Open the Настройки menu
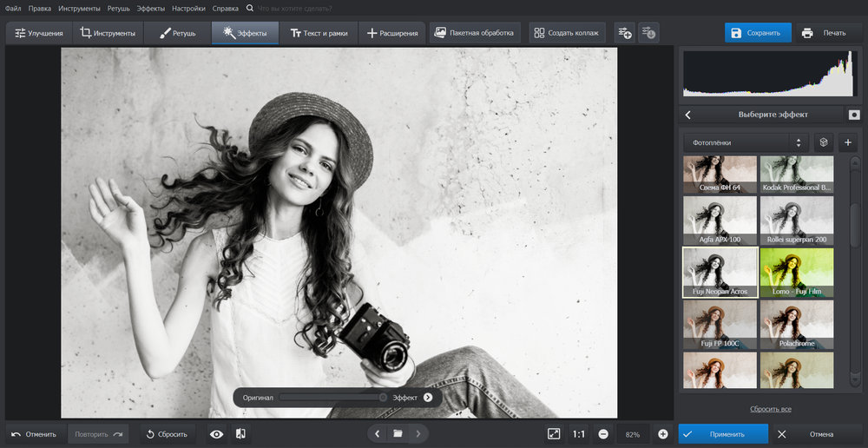This screenshot has height=448, width=868. (188, 9)
